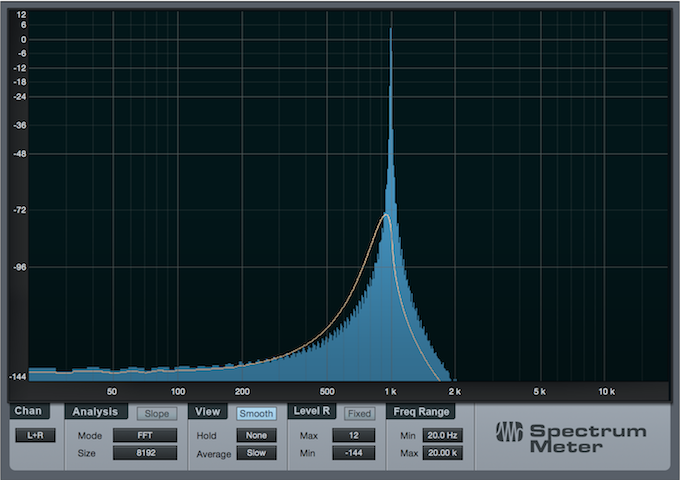Click the Level Min value field -144
This screenshot has width=680, height=480.
tap(353, 453)
